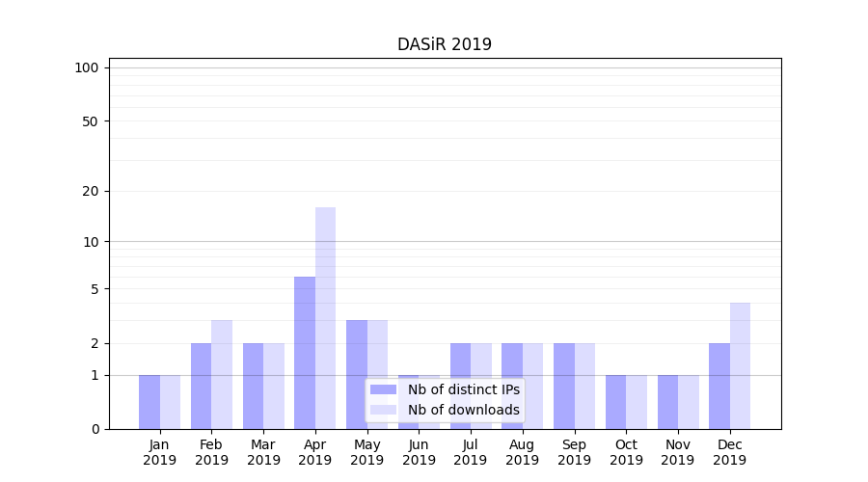Click the tallest April downloads bar
The image size is (868, 482).
coord(325,318)
